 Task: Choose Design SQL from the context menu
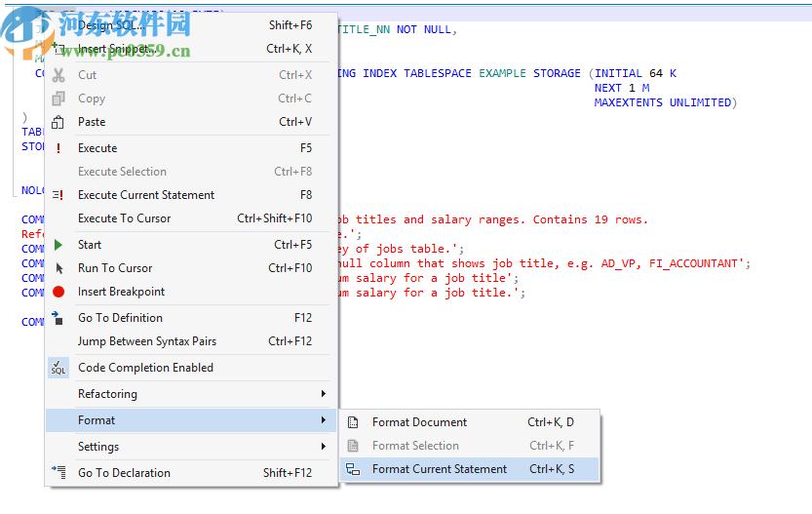(191, 25)
